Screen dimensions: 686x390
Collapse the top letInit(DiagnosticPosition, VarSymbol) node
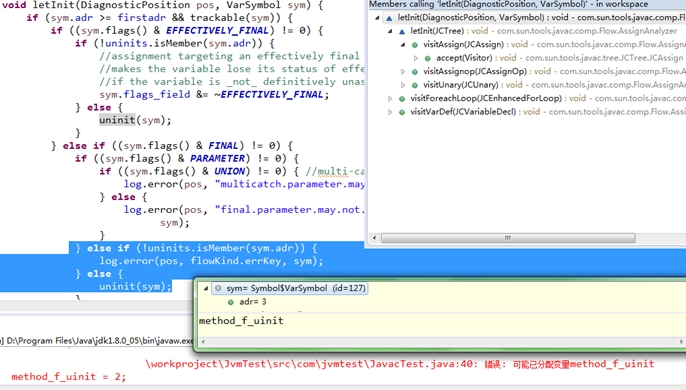pyautogui.click(x=377, y=18)
